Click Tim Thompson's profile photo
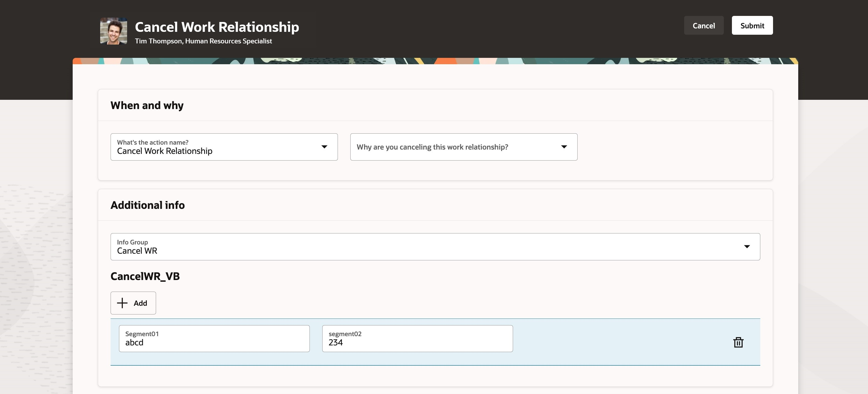The width and height of the screenshot is (868, 394). 113,31
